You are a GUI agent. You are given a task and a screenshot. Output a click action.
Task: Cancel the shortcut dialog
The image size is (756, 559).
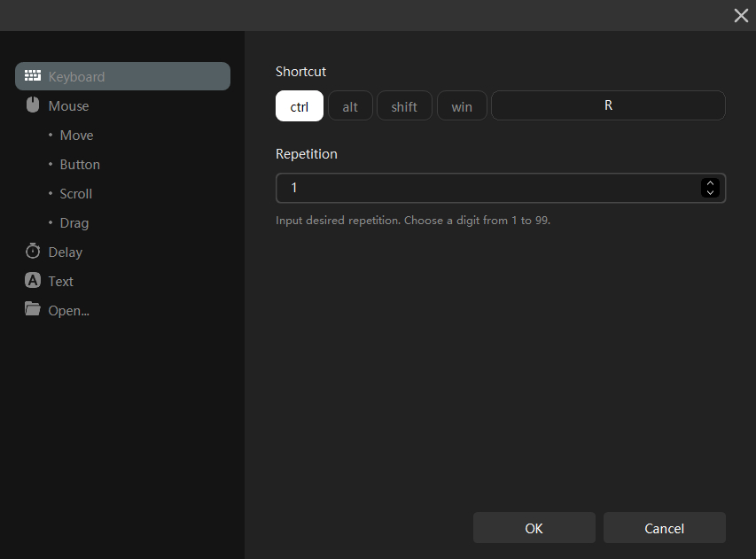(x=664, y=528)
